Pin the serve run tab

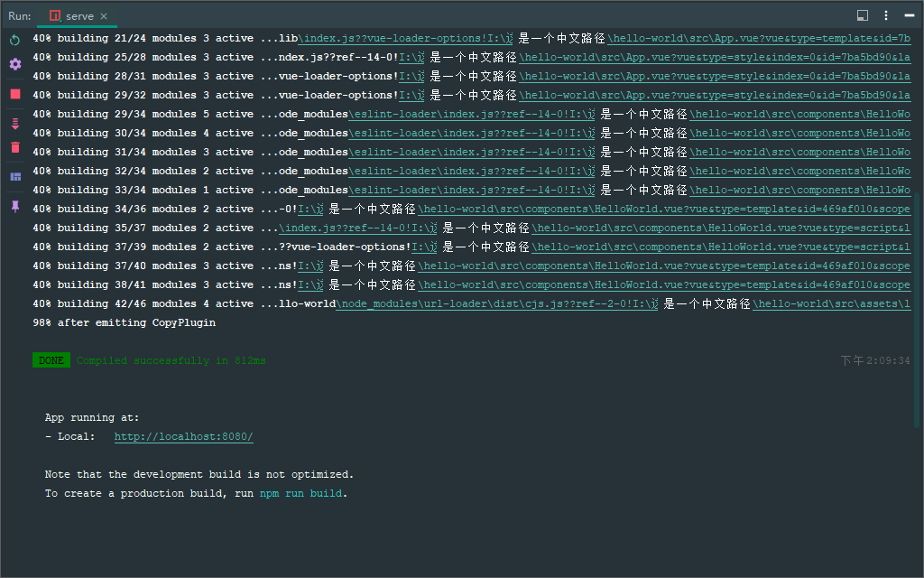pos(15,207)
